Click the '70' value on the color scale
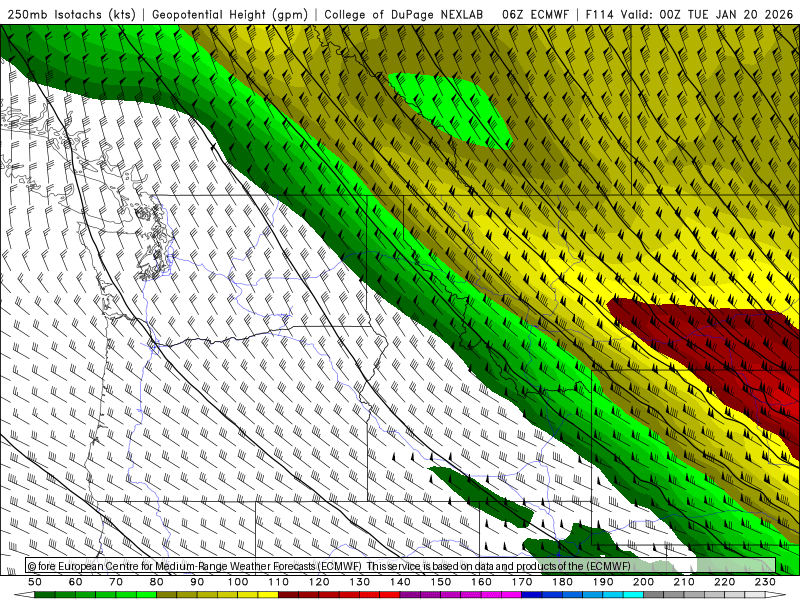 click(116, 582)
